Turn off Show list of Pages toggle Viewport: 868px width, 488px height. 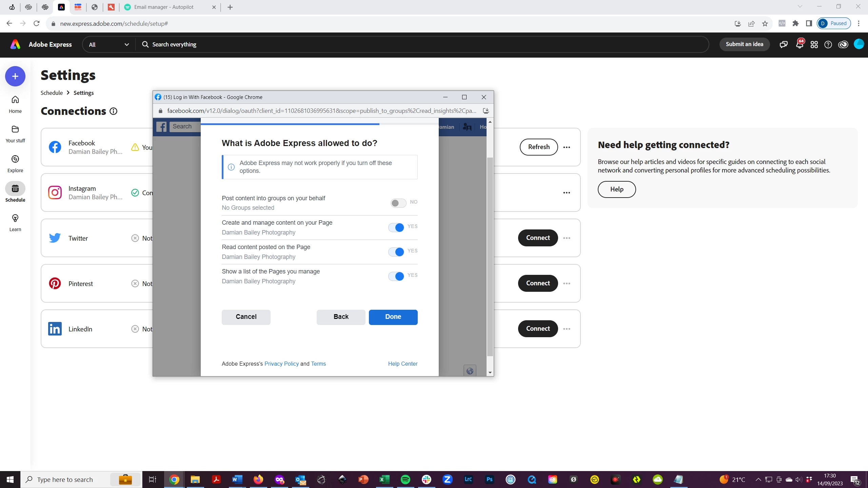click(396, 276)
